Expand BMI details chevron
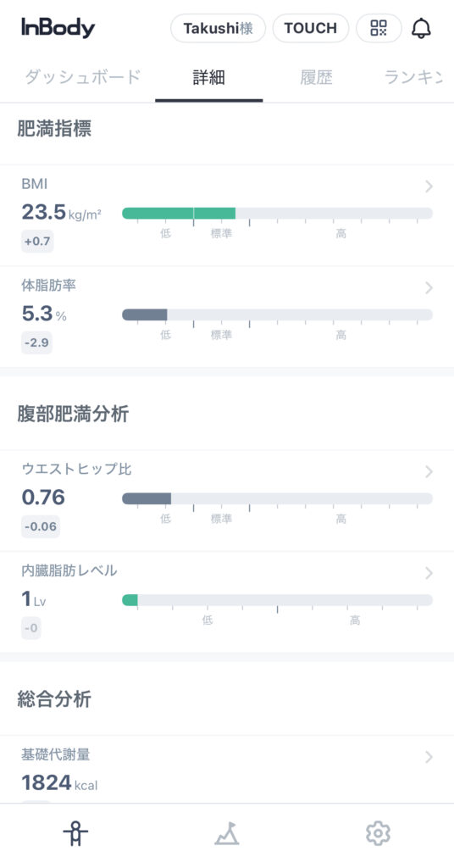This screenshot has width=454, height=868. [x=429, y=186]
